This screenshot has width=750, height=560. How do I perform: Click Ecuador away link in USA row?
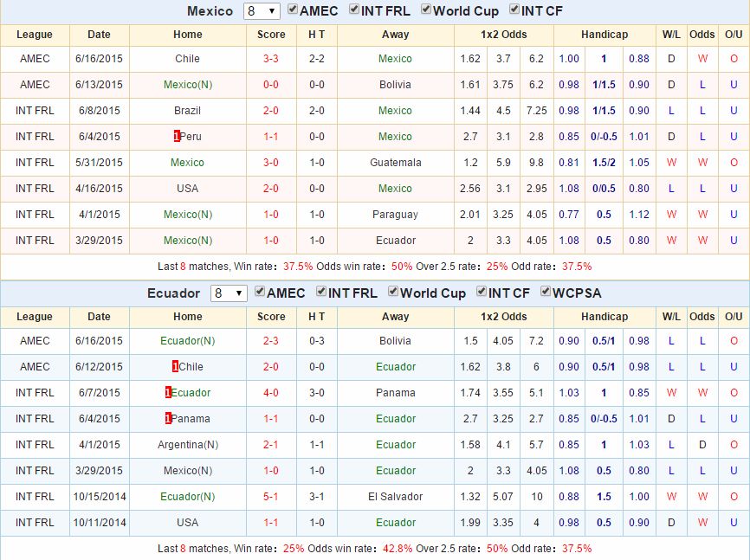pyautogui.click(x=396, y=522)
